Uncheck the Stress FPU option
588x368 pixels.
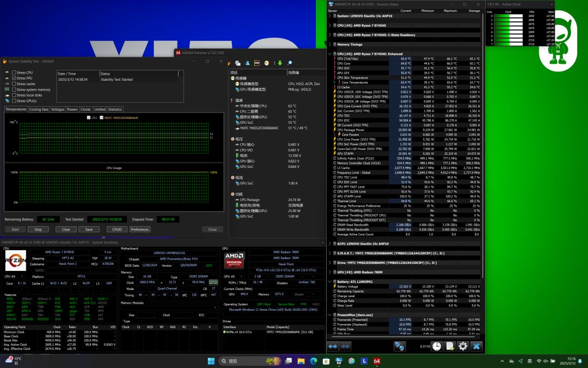coord(14,78)
